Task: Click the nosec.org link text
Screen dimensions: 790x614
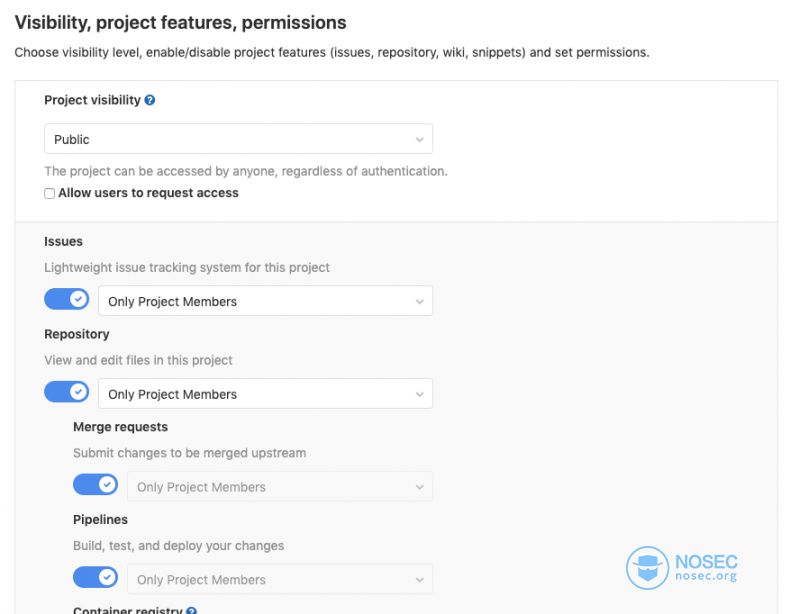Action: [706, 576]
